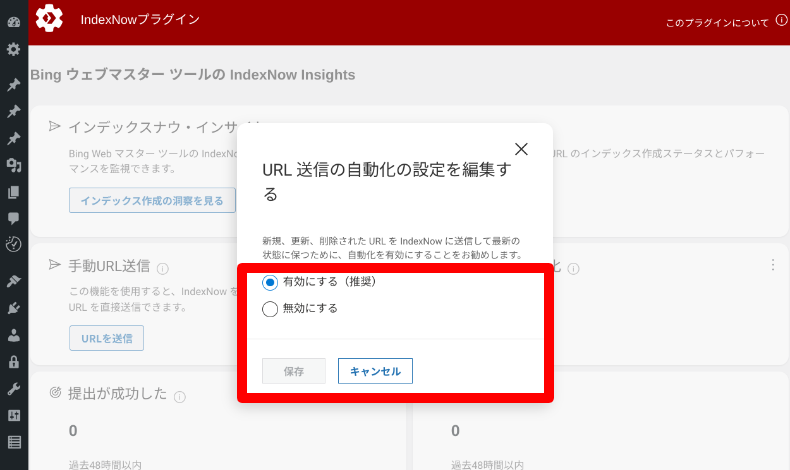
Task: Click the clock-check sidebar icon
Action: (x=14, y=244)
